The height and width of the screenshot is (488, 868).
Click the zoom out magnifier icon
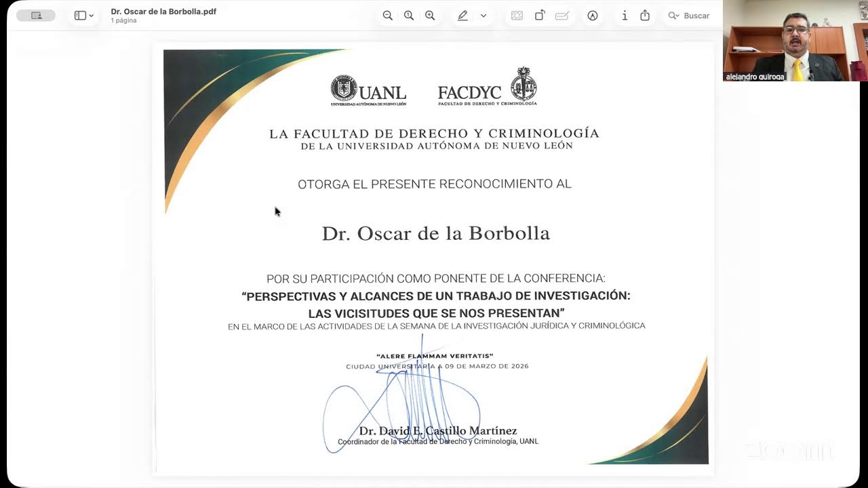point(387,16)
